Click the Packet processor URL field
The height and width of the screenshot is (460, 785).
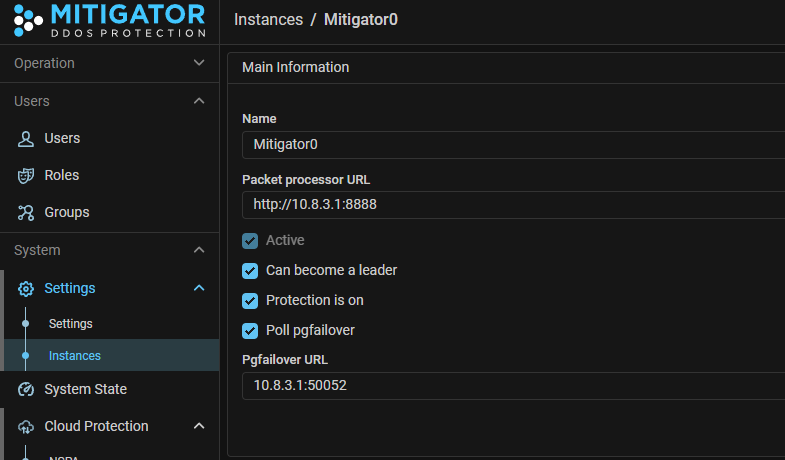pos(512,205)
